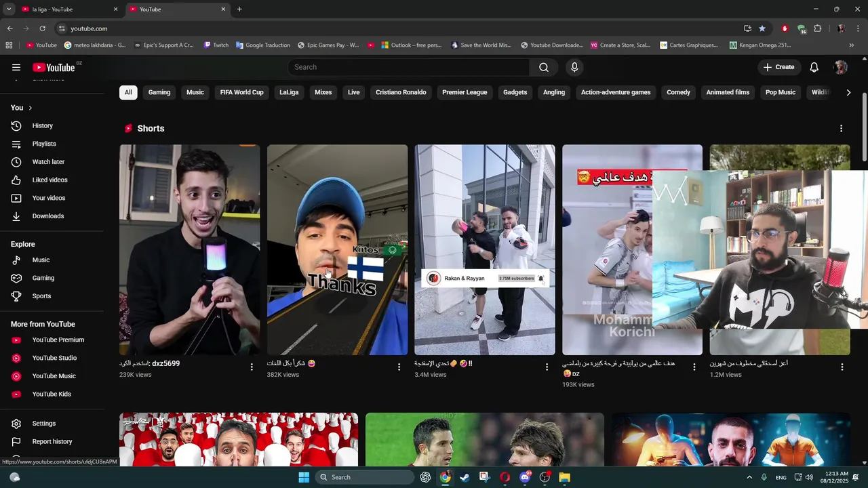The width and height of the screenshot is (868, 488).
Task: Open the Google Traduction bookmark
Action: pyautogui.click(x=263, y=45)
